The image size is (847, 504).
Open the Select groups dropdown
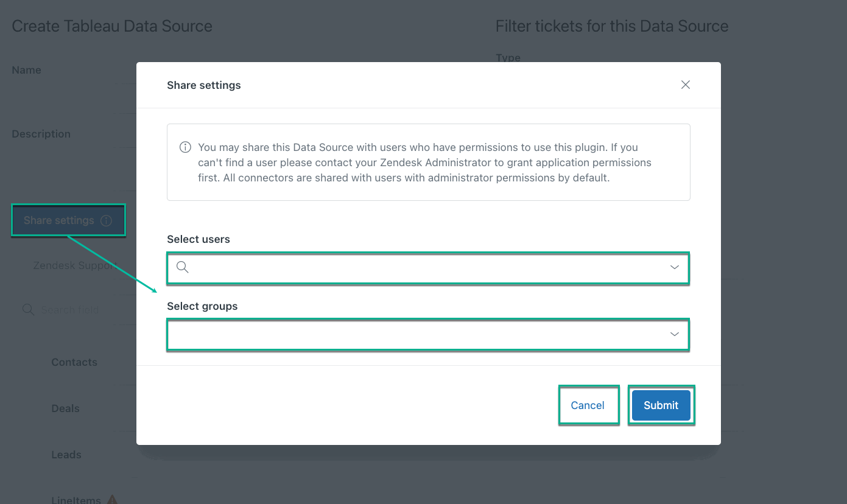click(x=426, y=334)
